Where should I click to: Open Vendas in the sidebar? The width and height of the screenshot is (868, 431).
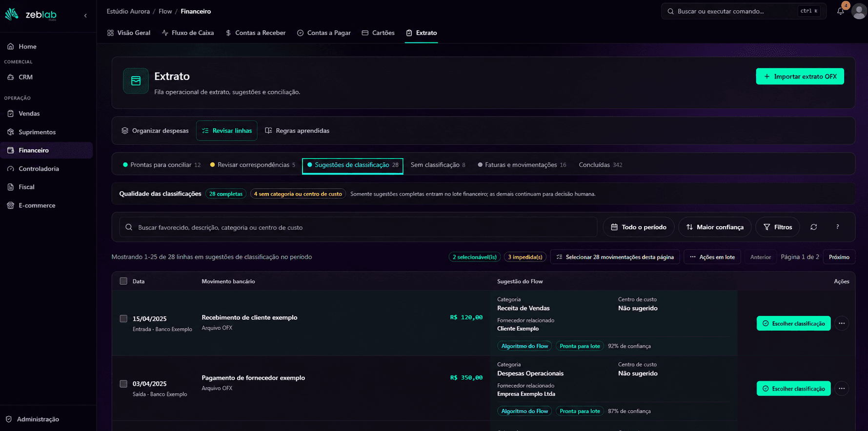coord(46,114)
